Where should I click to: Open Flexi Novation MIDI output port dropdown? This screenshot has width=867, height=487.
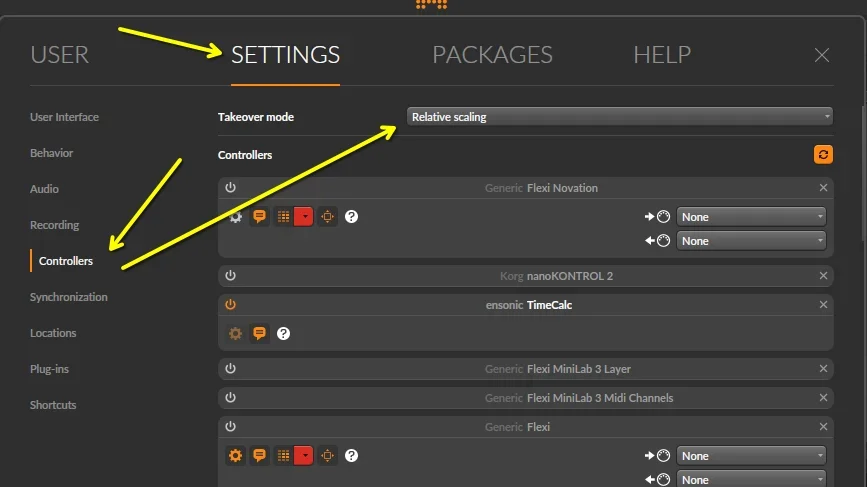751,240
